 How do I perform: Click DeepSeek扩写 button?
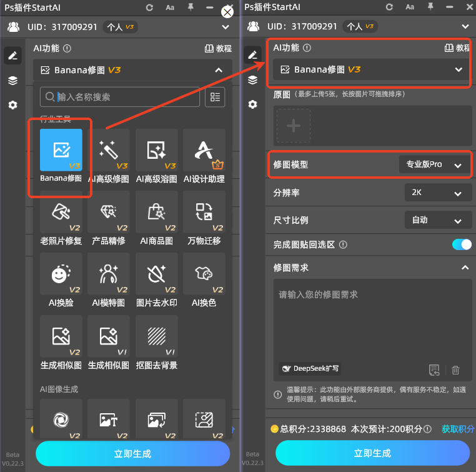click(x=310, y=369)
